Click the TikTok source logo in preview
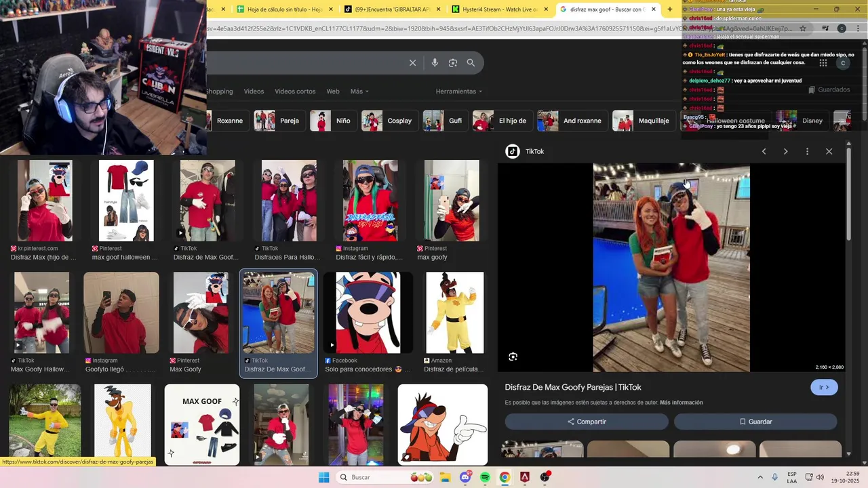The image size is (868, 488). (513, 151)
